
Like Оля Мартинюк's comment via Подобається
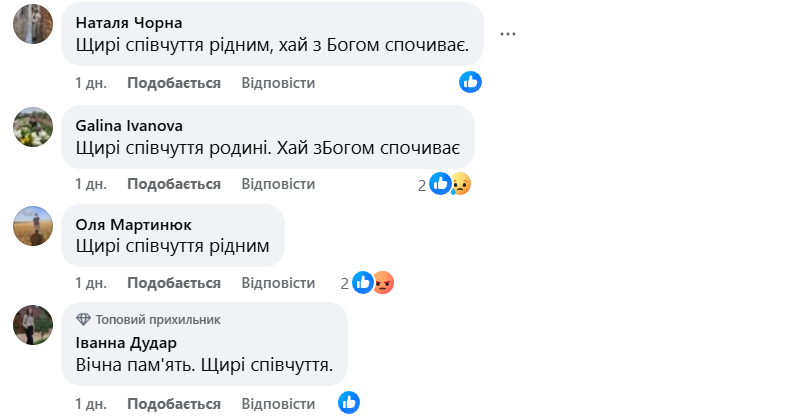pyautogui.click(x=174, y=283)
